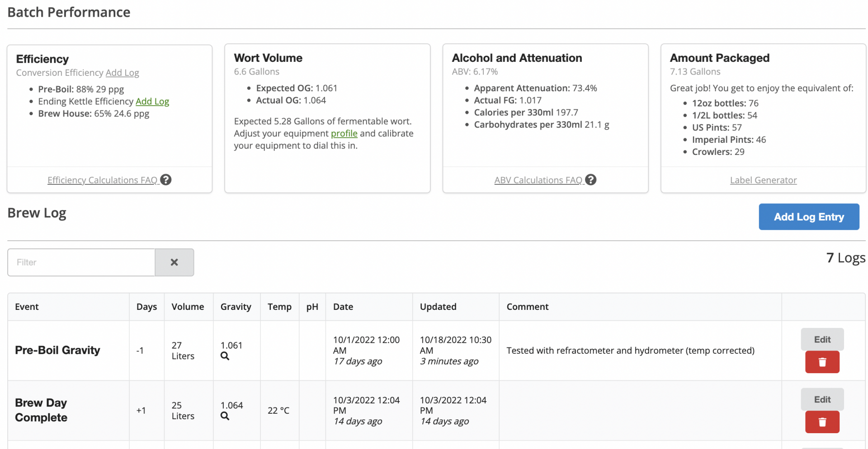Open Add Log for Ending Kettle Efficiency
This screenshot has height=449, width=868.
tap(152, 102)
